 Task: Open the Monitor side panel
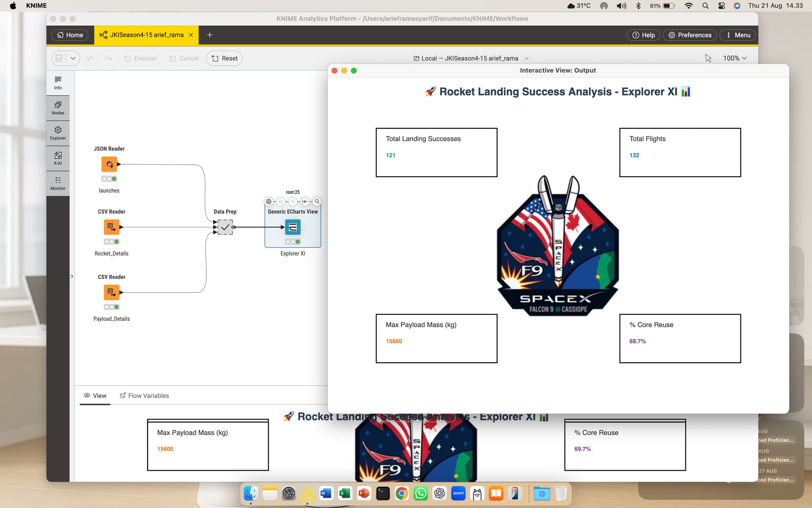(x=58, y=184)
